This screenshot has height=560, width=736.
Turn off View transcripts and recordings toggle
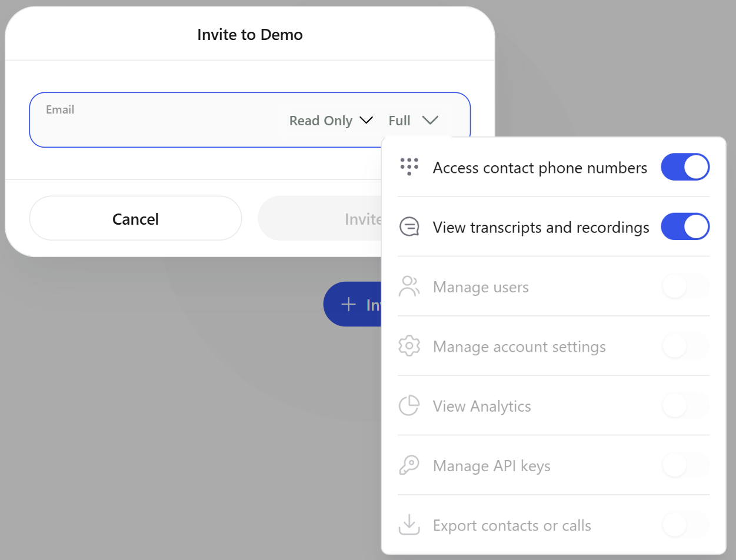pos(685,227)
